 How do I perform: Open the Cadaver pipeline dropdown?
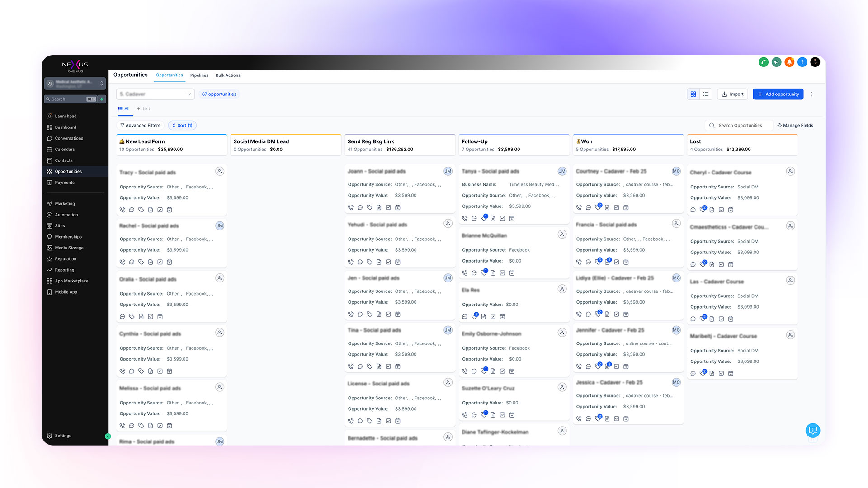156,94
